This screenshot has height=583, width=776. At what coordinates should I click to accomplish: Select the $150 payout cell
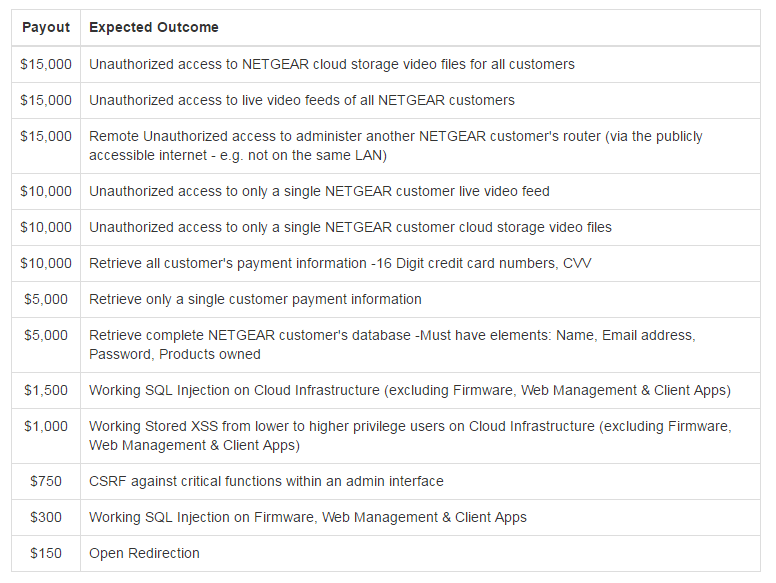[46, 553]
